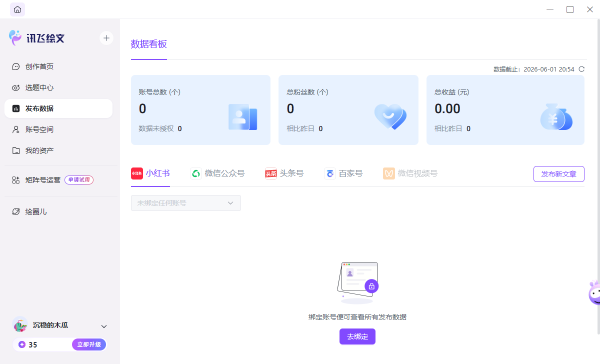Image resolution: width=600 pixels, height=364 pixels.
Task: Click the 数据截止 timestamp text
Action: point(534,69)
